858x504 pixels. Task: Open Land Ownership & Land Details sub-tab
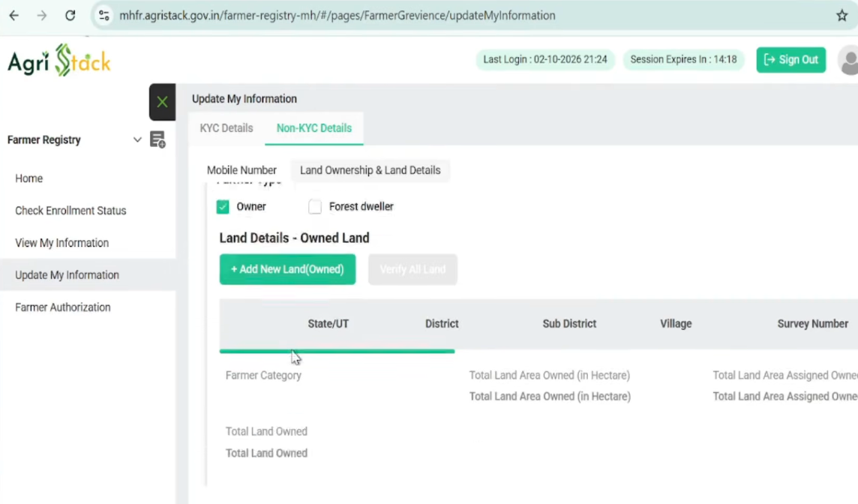pos(370,170)
